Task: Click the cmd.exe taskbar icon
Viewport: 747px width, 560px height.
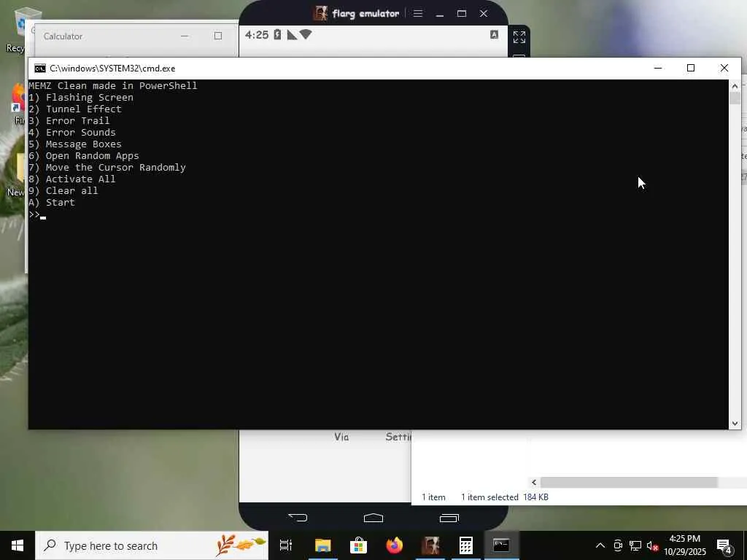Action: click(x=501, y=545)
